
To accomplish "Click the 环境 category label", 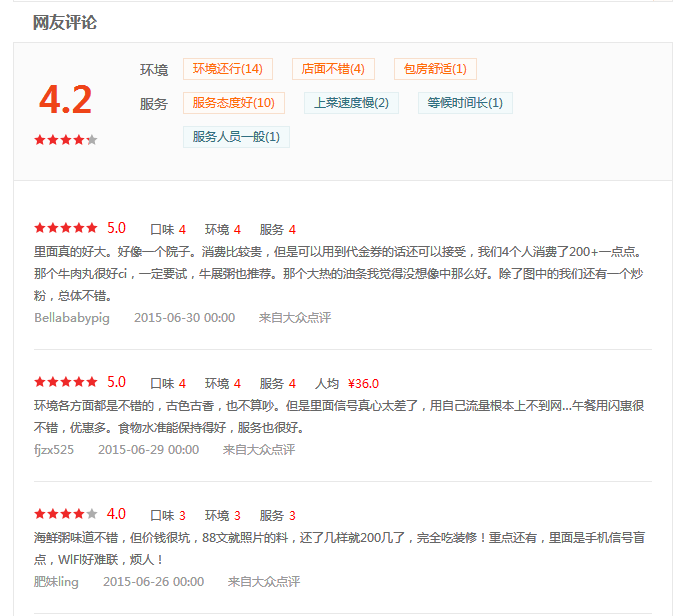I will (154, 70).
